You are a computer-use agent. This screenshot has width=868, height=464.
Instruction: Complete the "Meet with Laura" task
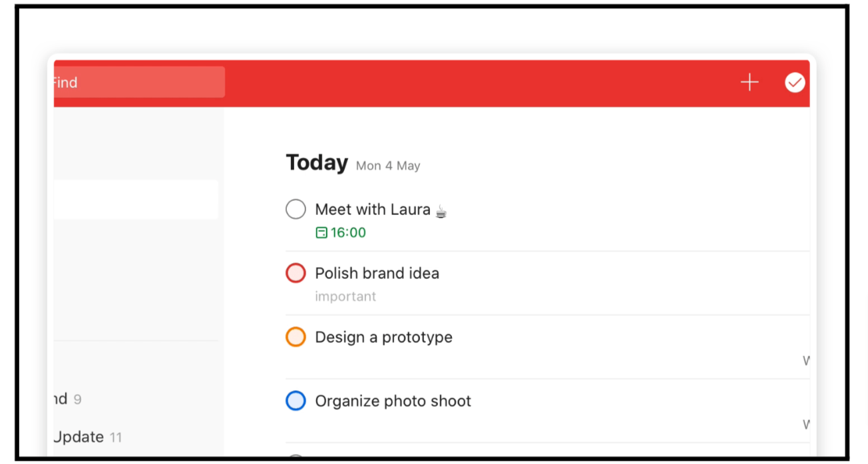pos(296,210)
